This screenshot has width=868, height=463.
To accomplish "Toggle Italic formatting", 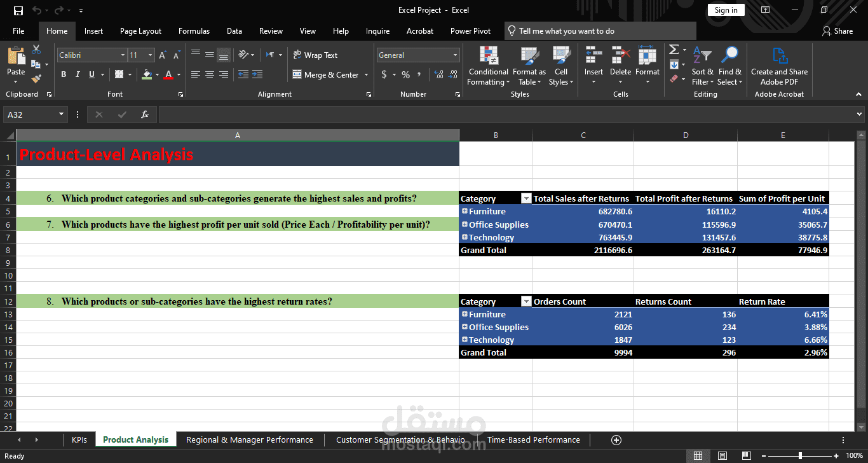I will point(78,74).
